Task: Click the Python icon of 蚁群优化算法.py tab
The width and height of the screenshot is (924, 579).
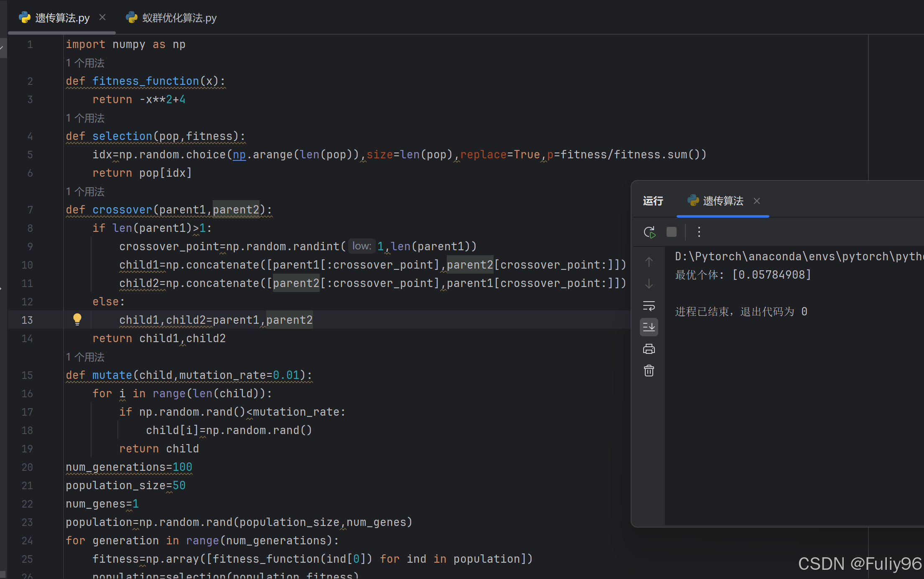Action: tap(132, 18)
